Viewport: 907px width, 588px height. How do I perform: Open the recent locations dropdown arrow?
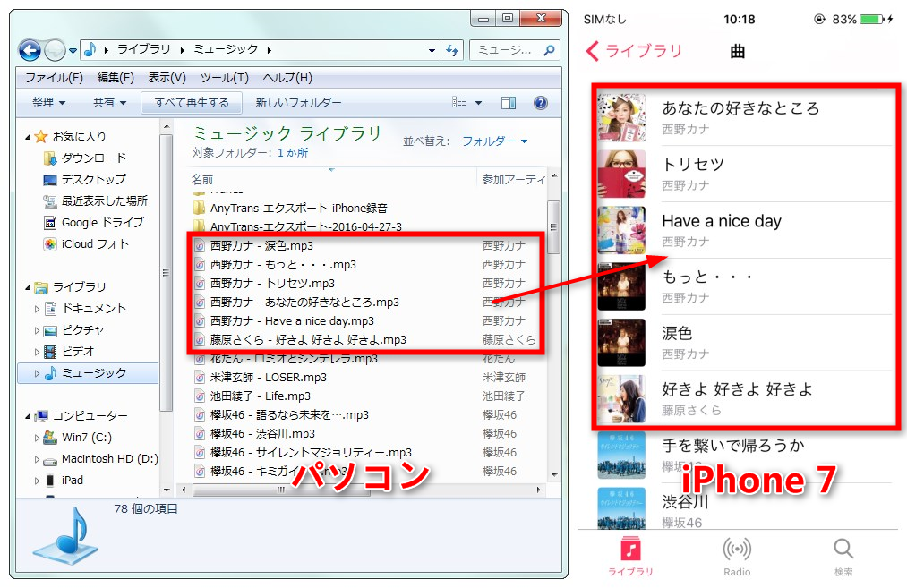tap(73, 51)
